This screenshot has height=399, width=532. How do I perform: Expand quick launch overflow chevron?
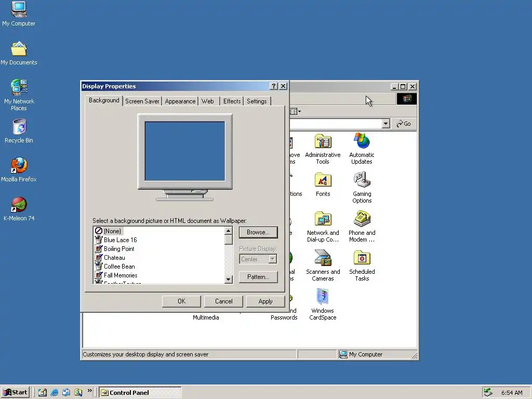89,391
